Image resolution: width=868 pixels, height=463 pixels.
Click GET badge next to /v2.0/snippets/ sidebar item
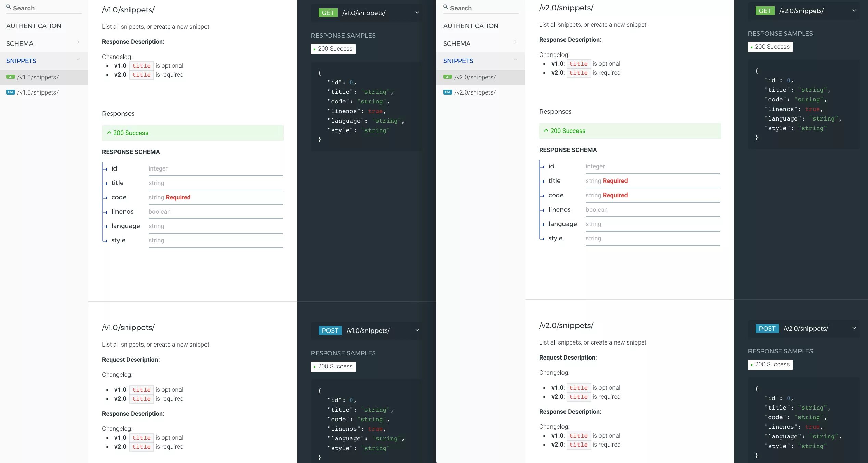(448, 77)
